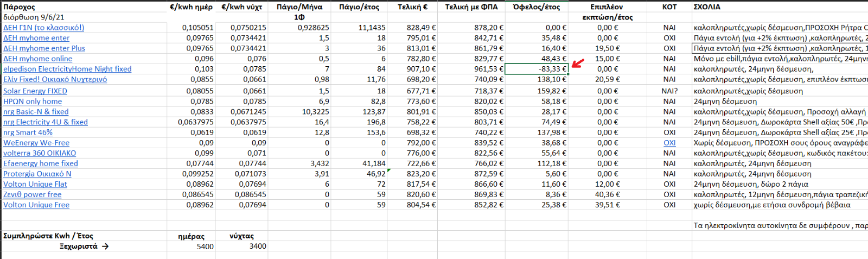Select monthly fee 10,3225 cell
Viewport: 868px width, 259px height.
[299, 112]
